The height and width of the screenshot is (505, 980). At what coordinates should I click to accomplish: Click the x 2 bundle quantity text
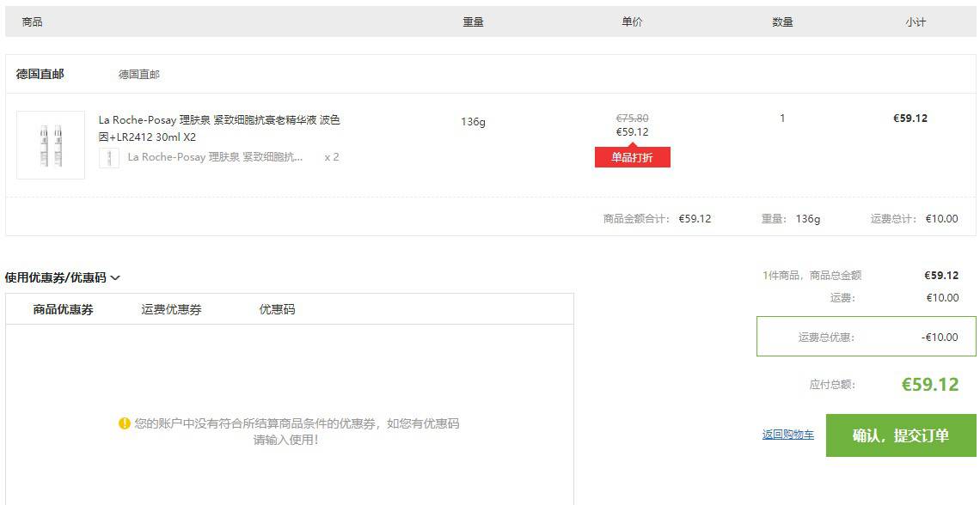[332, 156]
